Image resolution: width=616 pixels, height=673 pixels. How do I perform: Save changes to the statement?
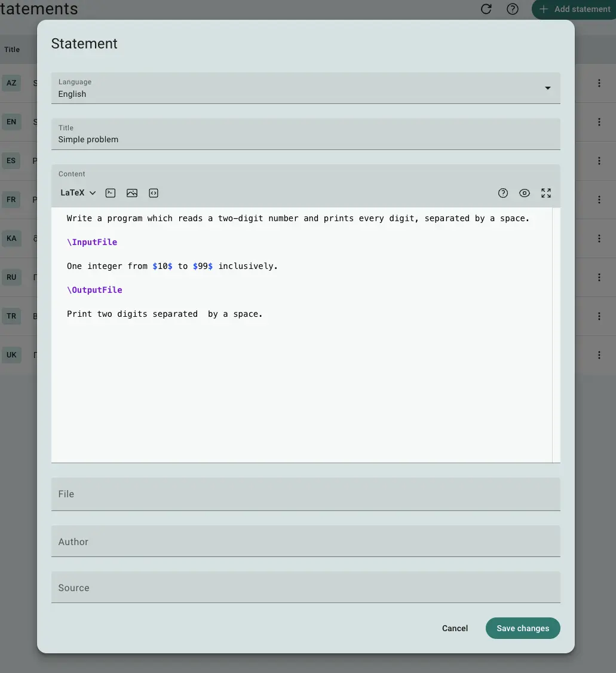(522, 628)
